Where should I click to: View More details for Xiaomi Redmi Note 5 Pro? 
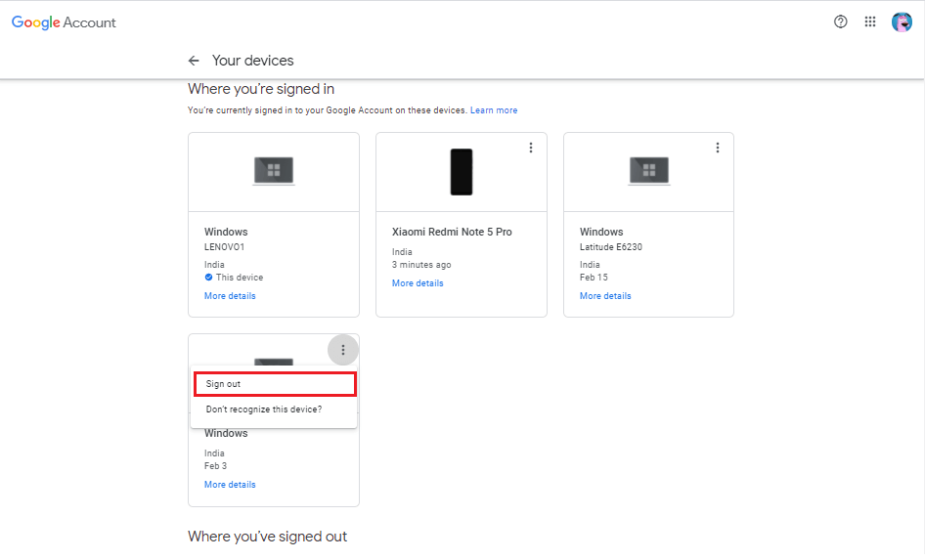pyautogui.click(x=418, y=283)
